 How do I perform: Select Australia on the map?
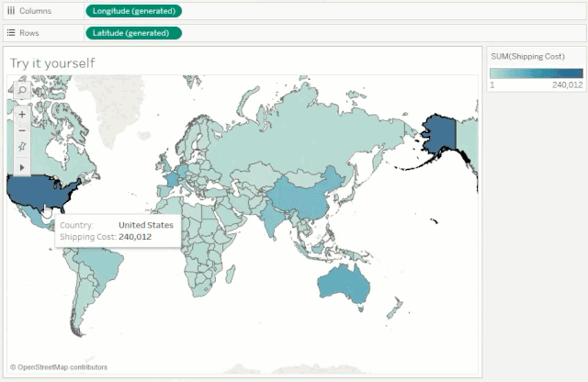pos(345,283)
